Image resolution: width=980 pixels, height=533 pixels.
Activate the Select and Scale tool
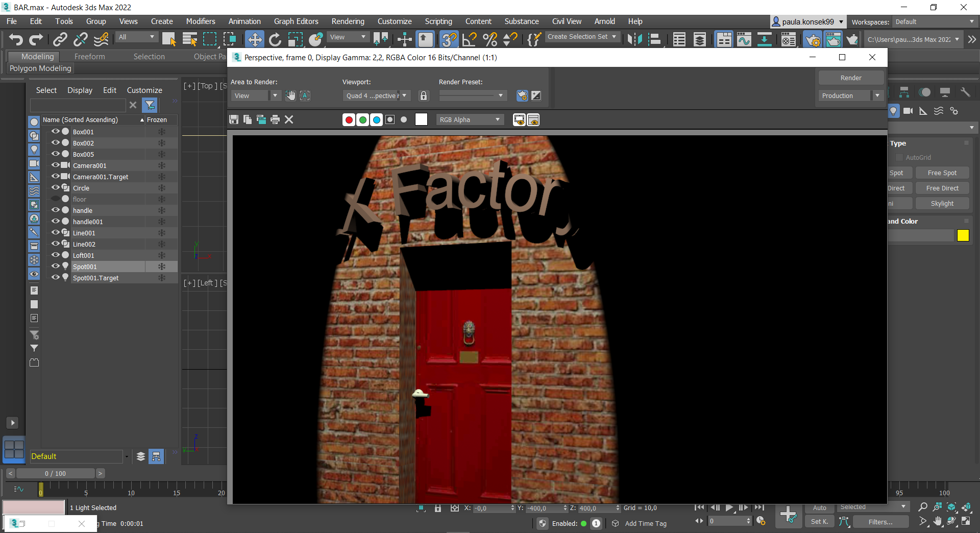(x=296, y=39)
